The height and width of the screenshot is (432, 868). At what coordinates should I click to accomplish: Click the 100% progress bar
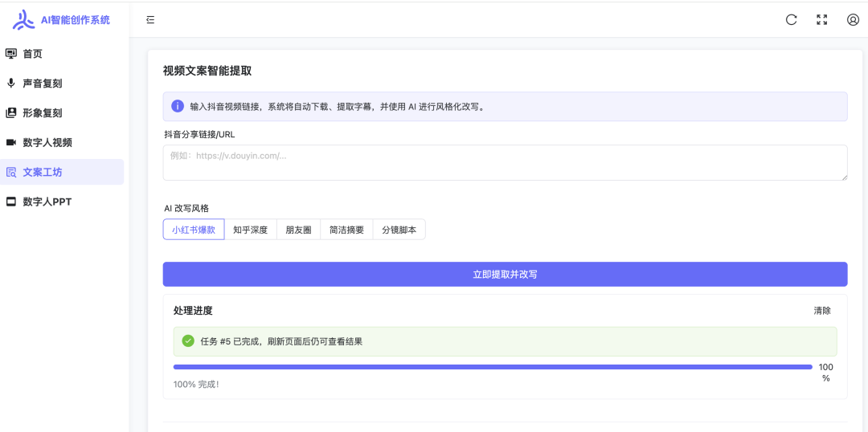[x=493, y=367]
